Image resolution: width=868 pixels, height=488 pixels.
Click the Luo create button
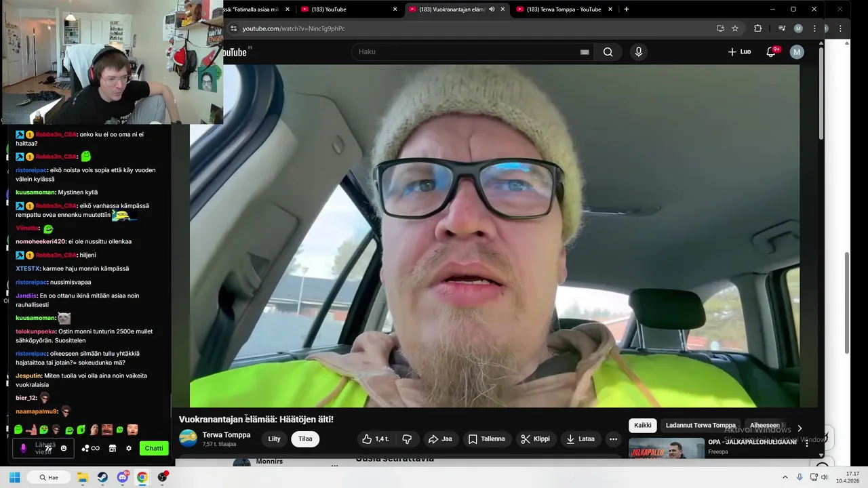[x=739, y=52]
